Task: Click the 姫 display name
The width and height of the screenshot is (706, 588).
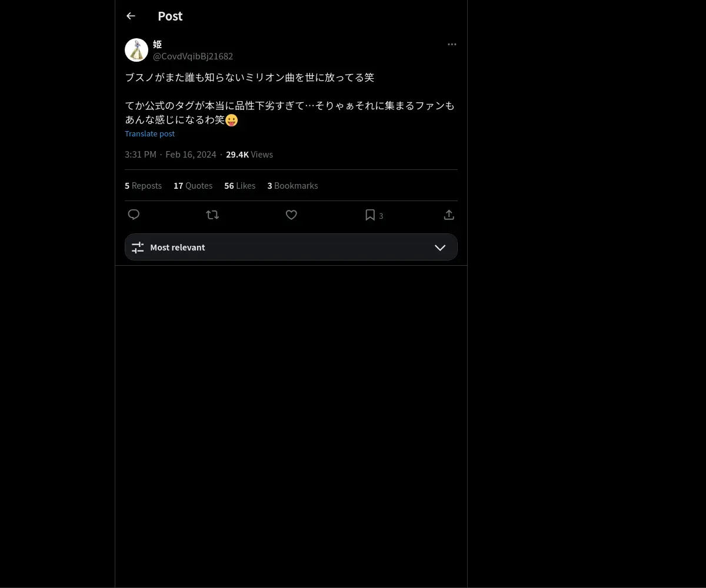Action: click(x=157, y=44)
